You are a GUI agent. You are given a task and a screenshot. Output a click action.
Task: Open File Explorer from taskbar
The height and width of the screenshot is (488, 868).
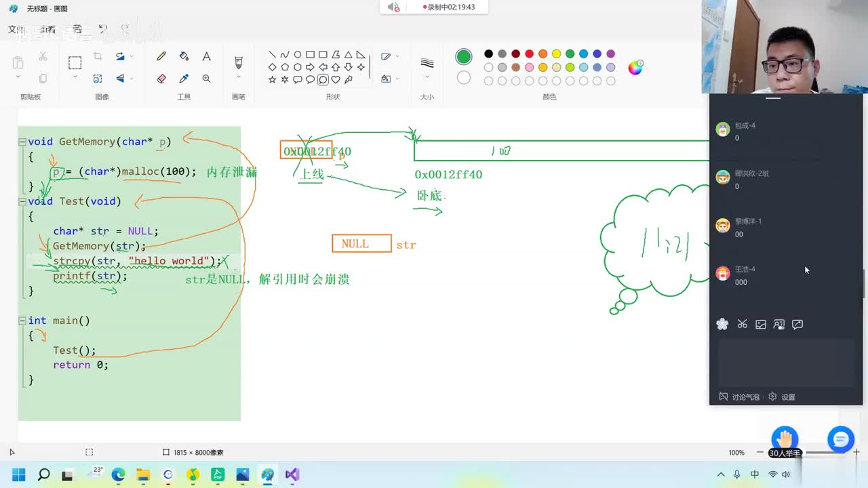pos(142,474)
